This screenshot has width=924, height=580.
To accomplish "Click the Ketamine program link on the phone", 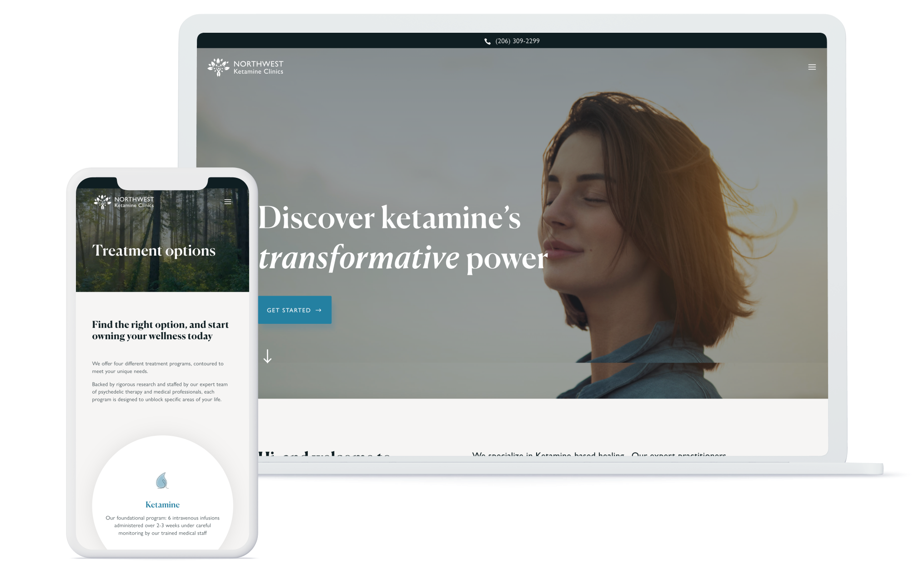I will point(162,504).
